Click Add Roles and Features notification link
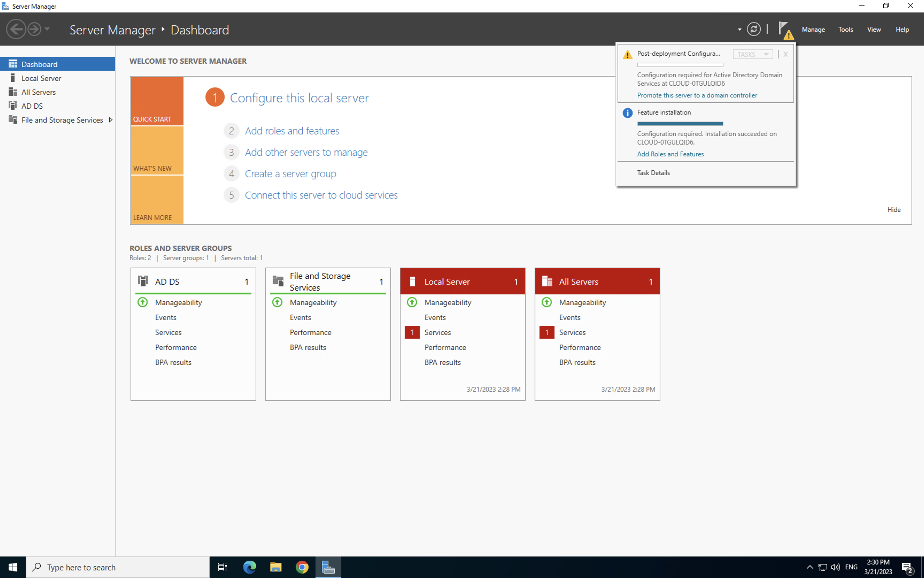Screen dimensions: 924x578 click(x=670, y=154)
